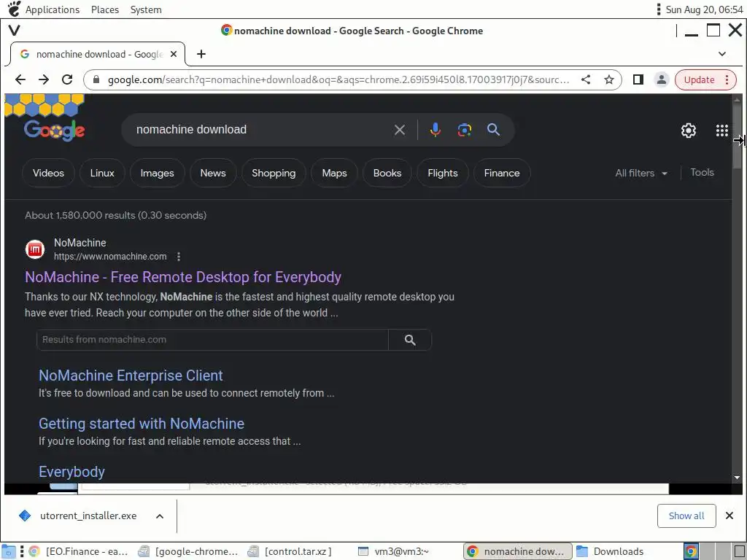Click the padlock site info icon
Image resolution: width=747 pixels, height=560 pixels.
point(96,79)
